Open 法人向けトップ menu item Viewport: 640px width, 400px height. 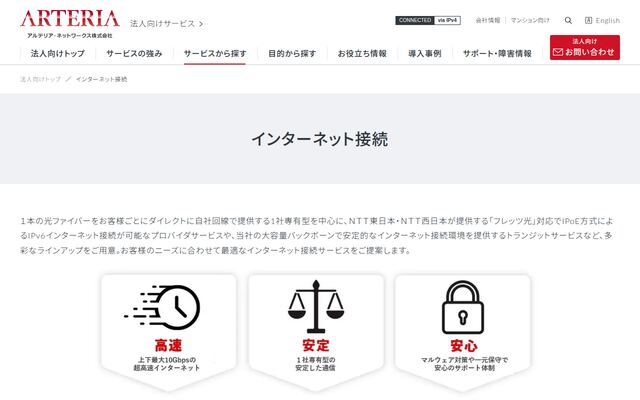[58, 53]
